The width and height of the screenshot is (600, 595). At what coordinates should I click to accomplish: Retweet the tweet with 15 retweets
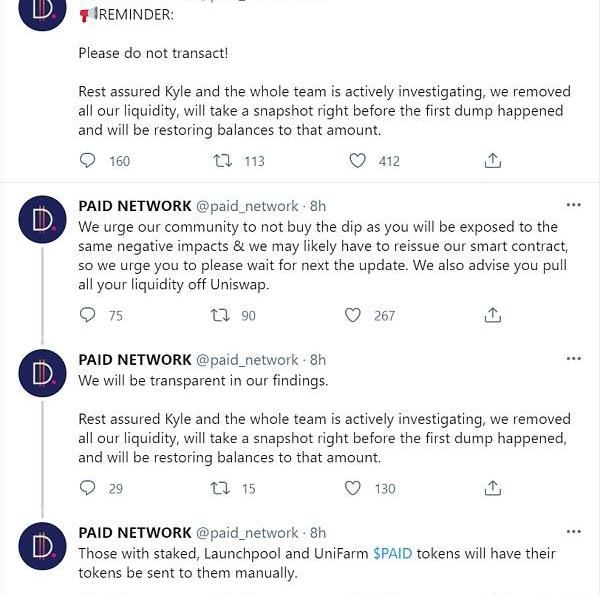[224, 488]
